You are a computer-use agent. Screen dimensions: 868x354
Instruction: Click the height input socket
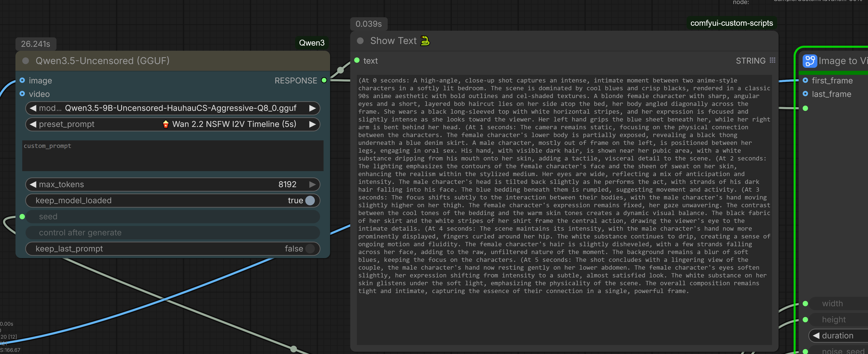(805, 320)
